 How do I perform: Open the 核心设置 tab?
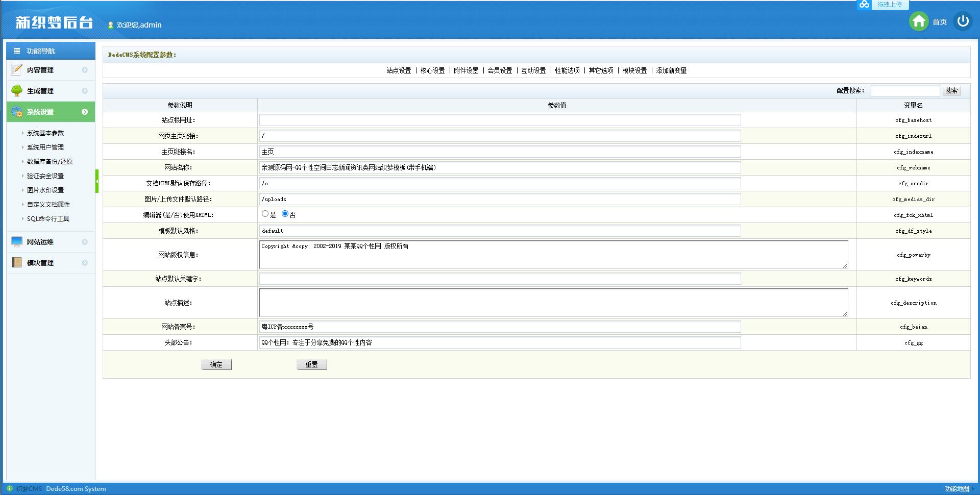coord(432,70)
